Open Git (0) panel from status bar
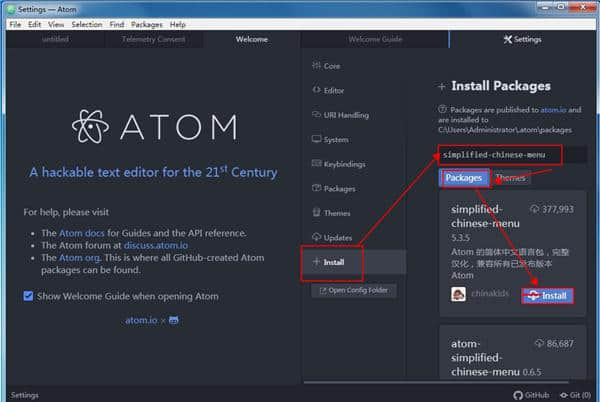Screen dimensions: 600x402 coord(577,395)
